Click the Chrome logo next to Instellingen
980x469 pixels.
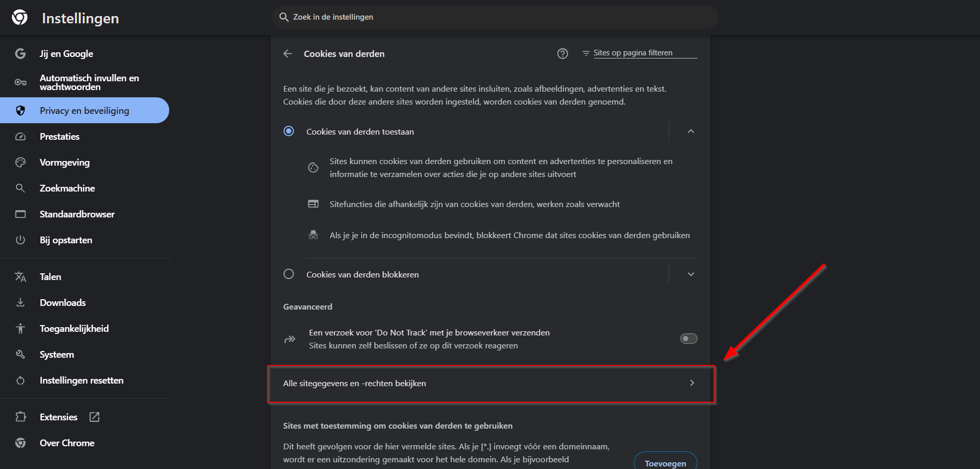click(x=20, y=18)
